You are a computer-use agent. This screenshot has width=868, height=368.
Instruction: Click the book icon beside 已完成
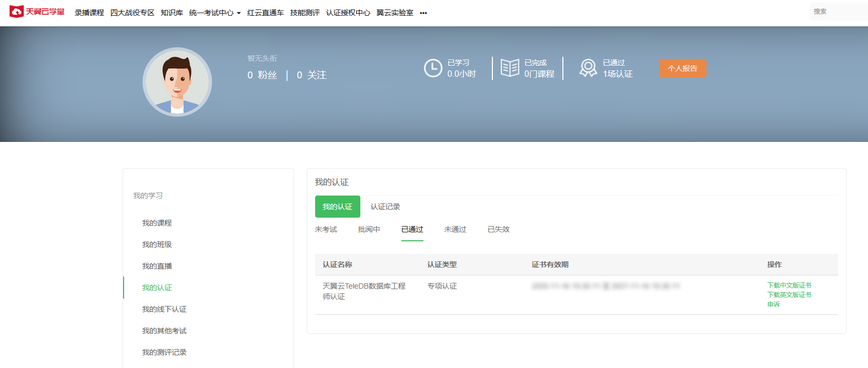510,68
